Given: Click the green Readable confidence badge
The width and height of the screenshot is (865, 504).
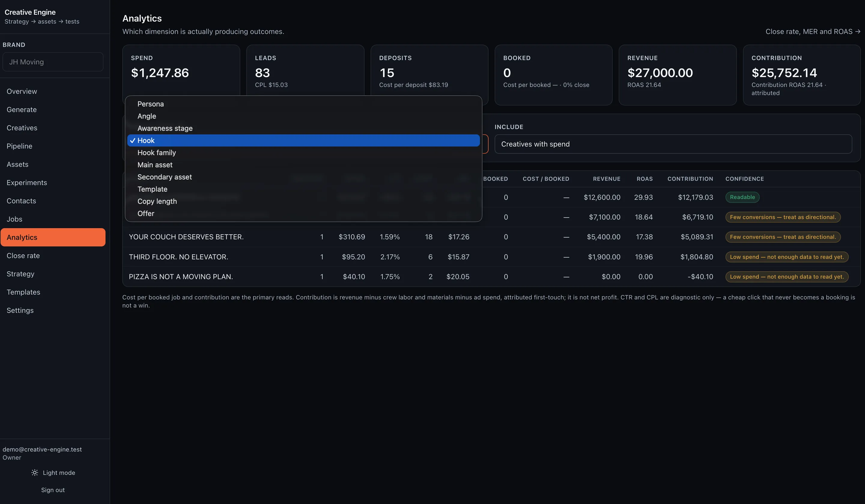Looking at the screenshot, I should (x=742, y=197).
